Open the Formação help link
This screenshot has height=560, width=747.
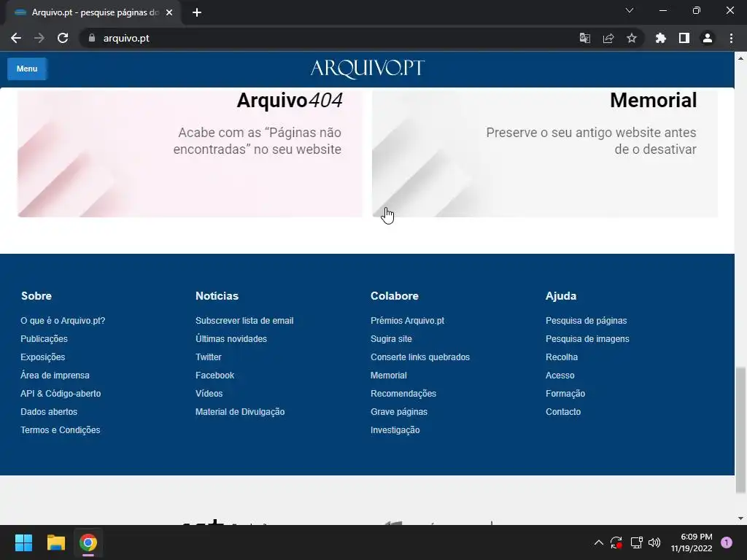(565, 393)
